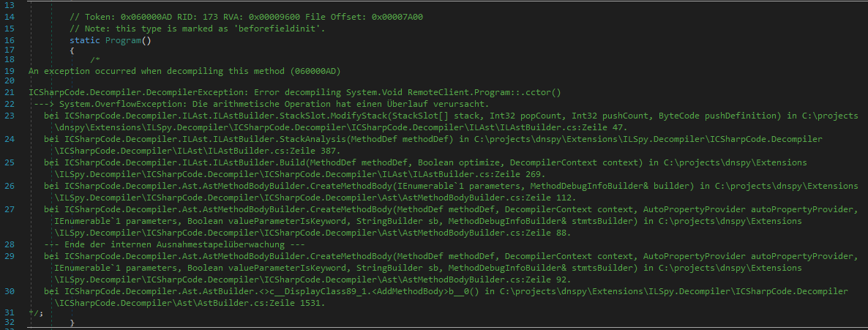Image resolution: width=868 pixels, height=330 pixels.
Task: Click line number 23 in the gutter
Action: click(x=10, y=116)
